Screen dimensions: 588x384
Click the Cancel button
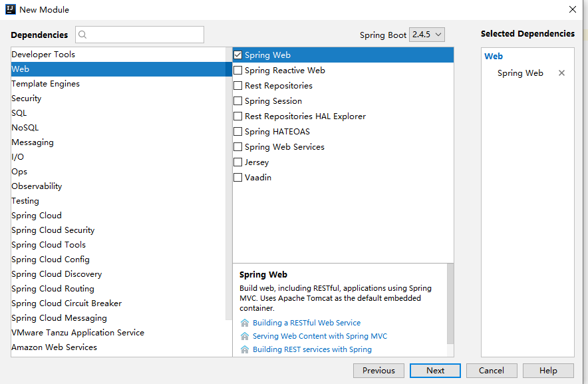[492, 371]
